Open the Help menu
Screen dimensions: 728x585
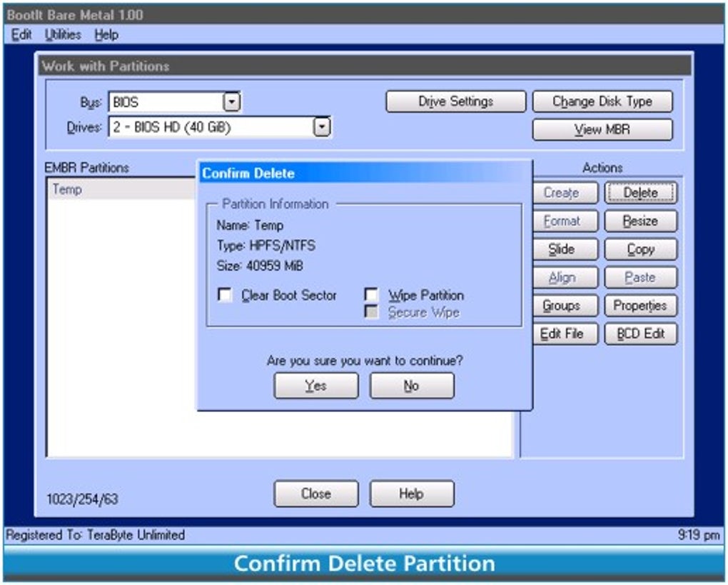(x=106, y=35)
